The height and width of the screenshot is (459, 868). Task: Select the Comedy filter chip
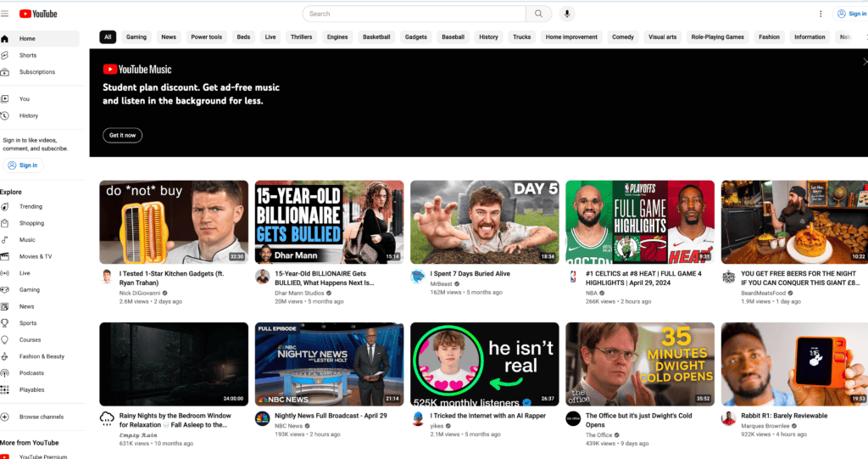click(623, 37)
